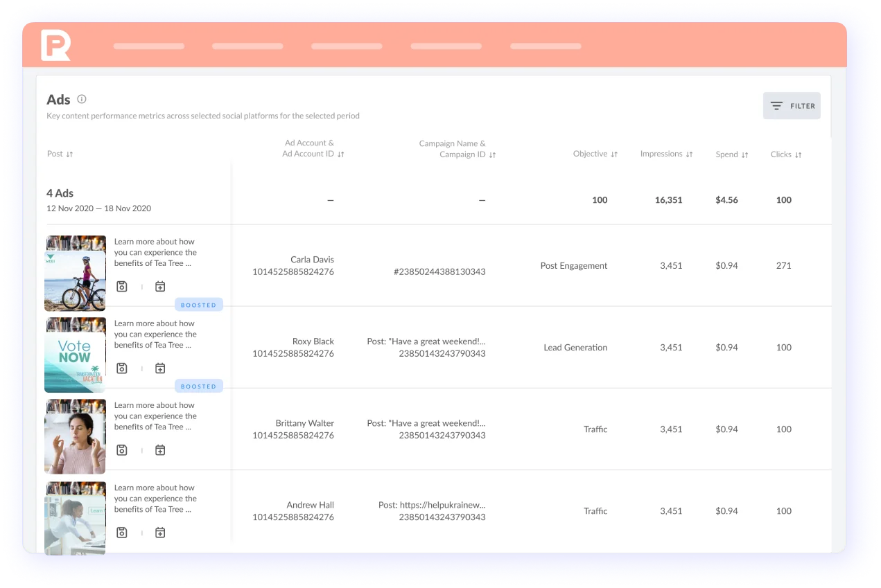This screenshot has height=588, width=881.
Task: Open the Andrew Hall helpukraine campaign link
Action: point(432,505)
